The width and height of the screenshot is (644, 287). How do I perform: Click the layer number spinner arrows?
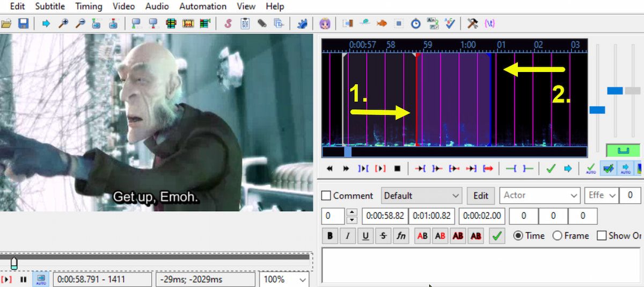coord(352,216)
